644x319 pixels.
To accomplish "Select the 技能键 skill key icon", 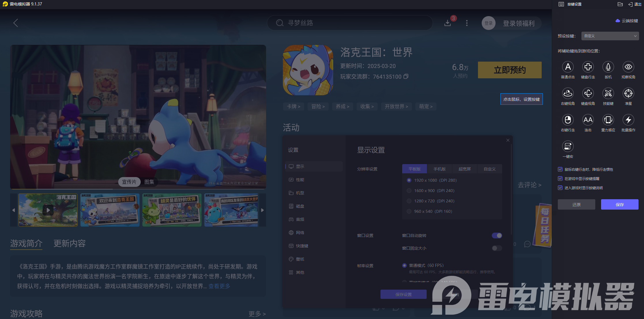I will [608, 94].
